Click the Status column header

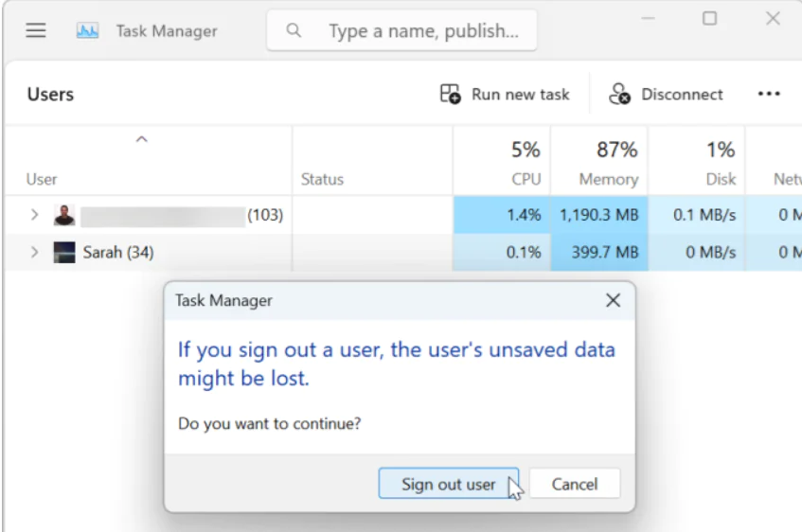coord(322,179)
